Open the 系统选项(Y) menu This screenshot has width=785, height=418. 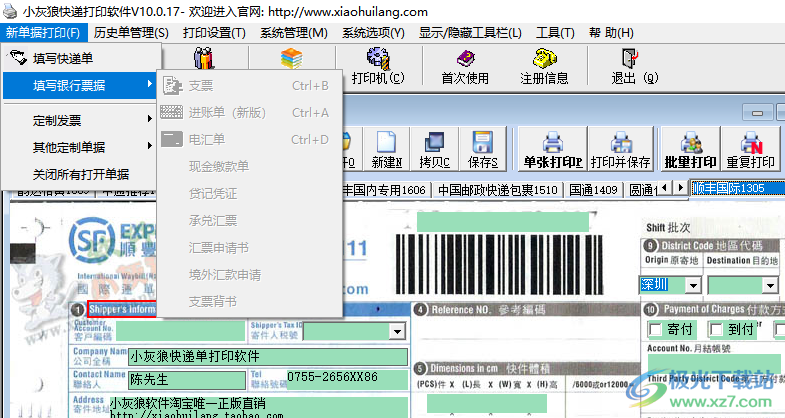tap(373, 33)
